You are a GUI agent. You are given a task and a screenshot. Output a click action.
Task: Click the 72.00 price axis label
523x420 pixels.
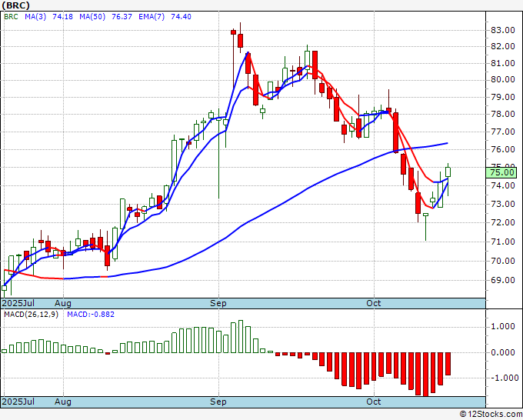[x=503, y=222]
